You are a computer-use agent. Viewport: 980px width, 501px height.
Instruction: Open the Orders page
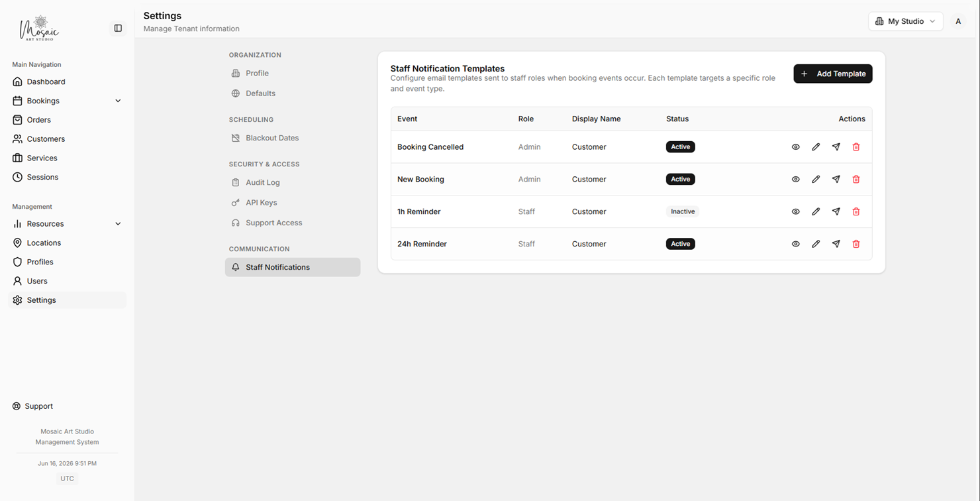click(67, 121)
